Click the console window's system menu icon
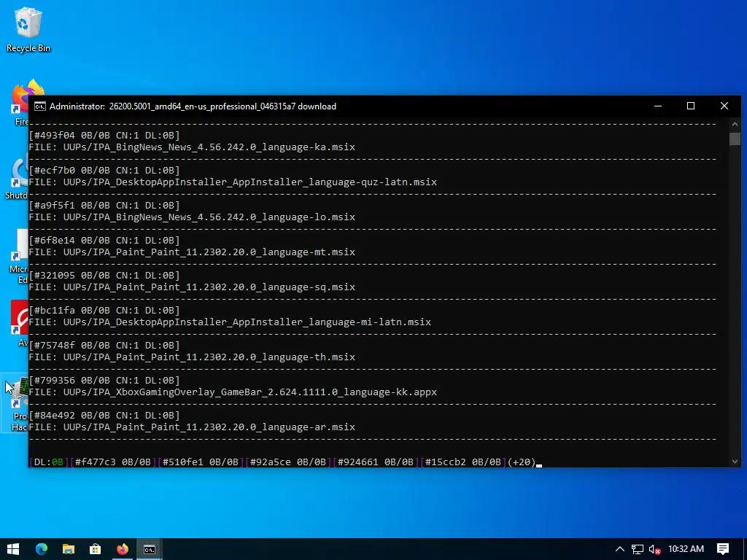The width and height of the screenshot is (747, 560). pos(40,106)
